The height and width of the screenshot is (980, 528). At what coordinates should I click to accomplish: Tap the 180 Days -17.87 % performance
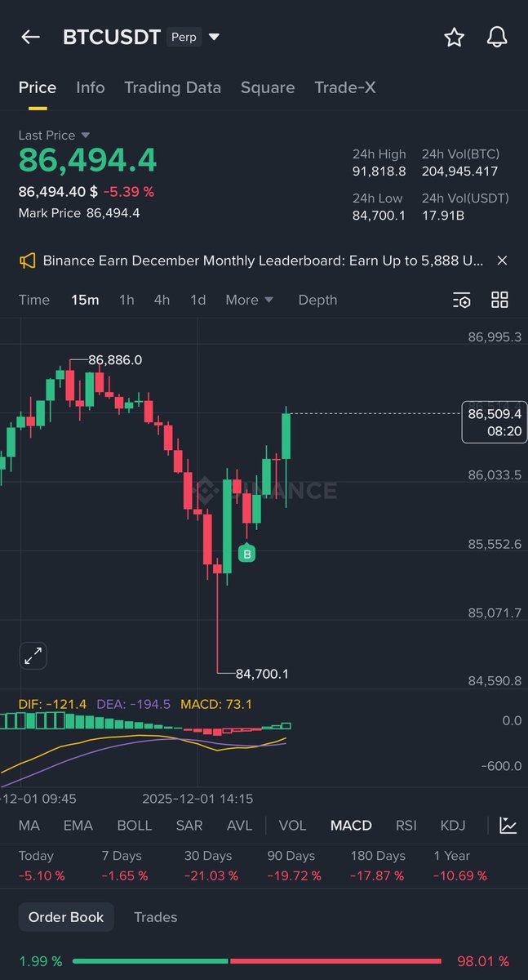[377, 866]
